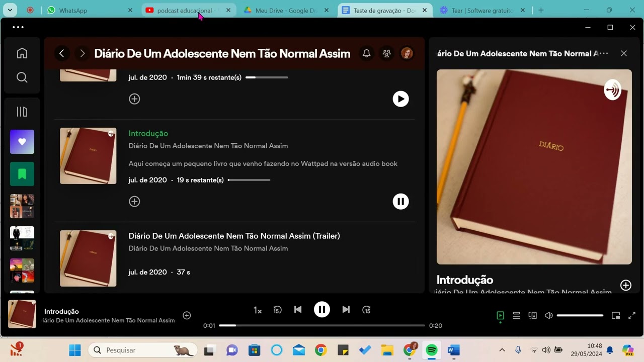
Task: Go forward with the right chevron
Action: (x=83, y=53)
